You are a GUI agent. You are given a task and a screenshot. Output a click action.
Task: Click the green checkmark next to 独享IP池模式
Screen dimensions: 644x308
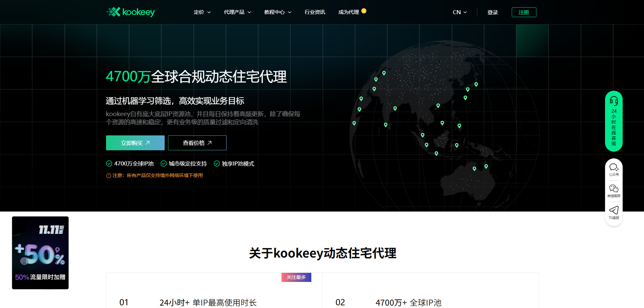coord(217,163)
